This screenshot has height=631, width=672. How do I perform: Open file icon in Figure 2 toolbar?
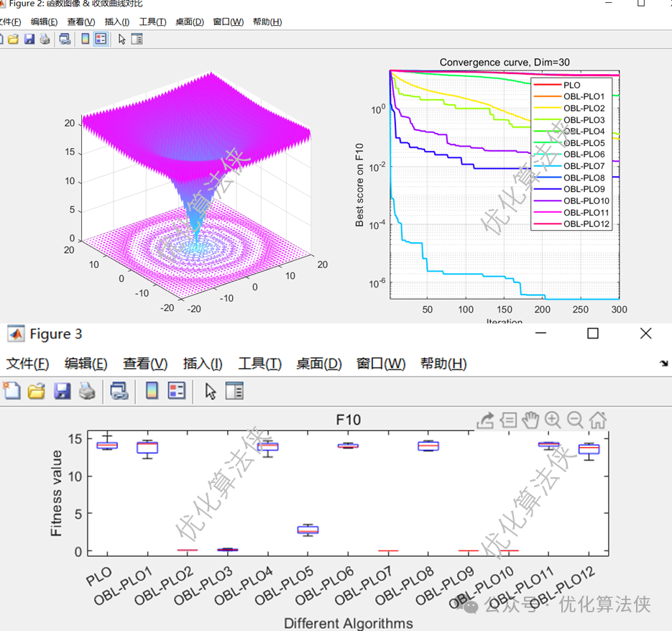13,39
